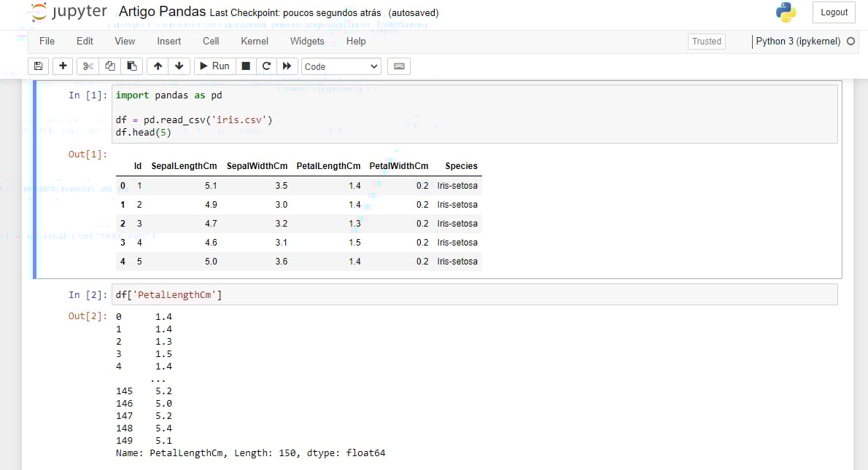Viewport: 868px width, 470px height.
Task: Click the kernel idle indicator circle
Action: tap(850, 41)
